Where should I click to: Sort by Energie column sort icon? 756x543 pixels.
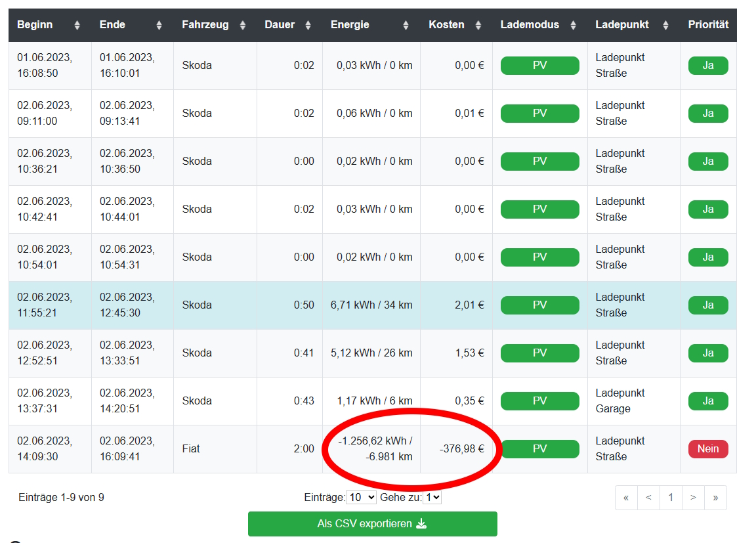click(406, 25)
